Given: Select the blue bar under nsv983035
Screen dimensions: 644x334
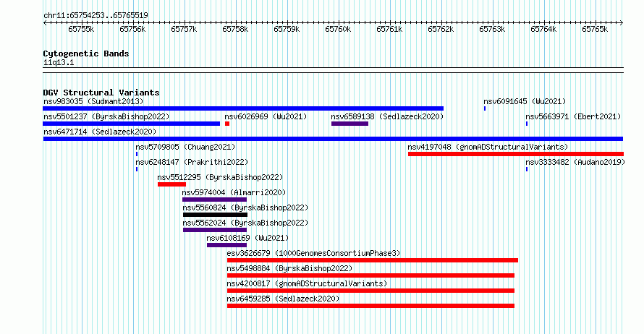Looking at the screenshot, I should (x=243, y=108).
